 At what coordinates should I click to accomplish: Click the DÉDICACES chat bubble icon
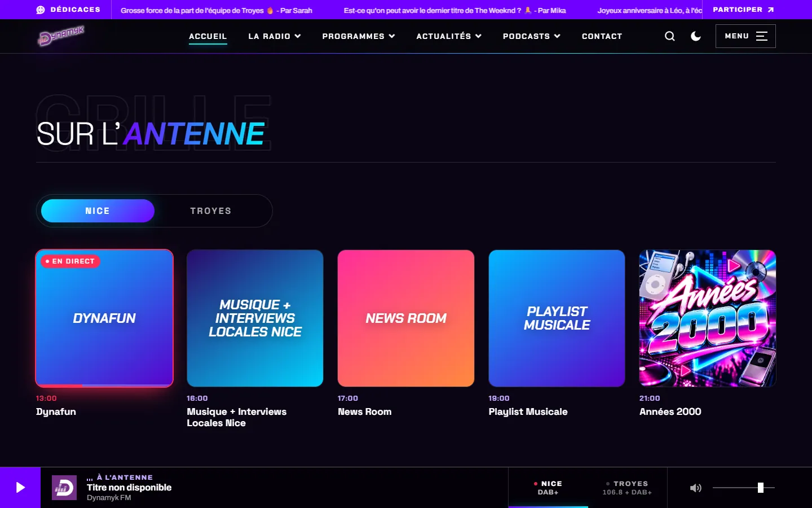[x=41, y=10]
